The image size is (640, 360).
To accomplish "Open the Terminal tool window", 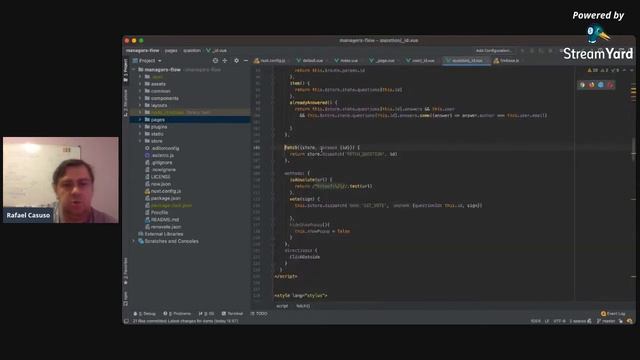I will click(232, 313).
